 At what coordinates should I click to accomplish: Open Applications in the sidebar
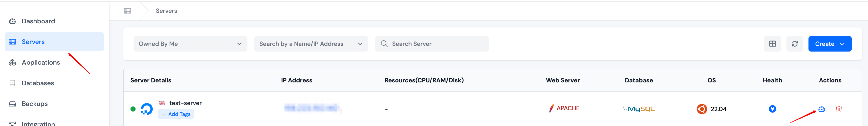[41, 62]
